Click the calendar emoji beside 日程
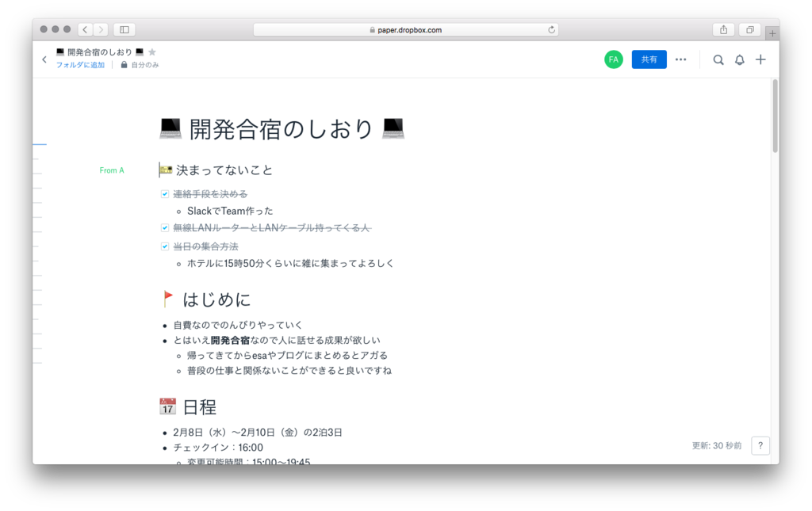The width and height of the screenshot is (812, 511). [167, 406]
